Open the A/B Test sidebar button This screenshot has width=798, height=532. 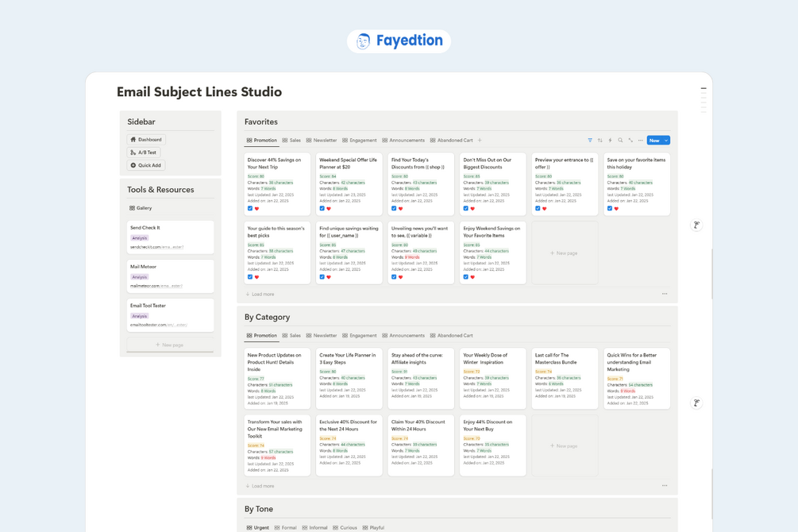tap(144, 152)
